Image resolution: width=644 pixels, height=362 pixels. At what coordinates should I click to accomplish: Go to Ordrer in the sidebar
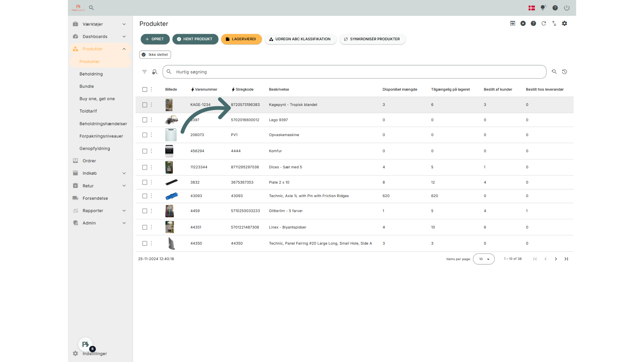[x=89, y=161]
